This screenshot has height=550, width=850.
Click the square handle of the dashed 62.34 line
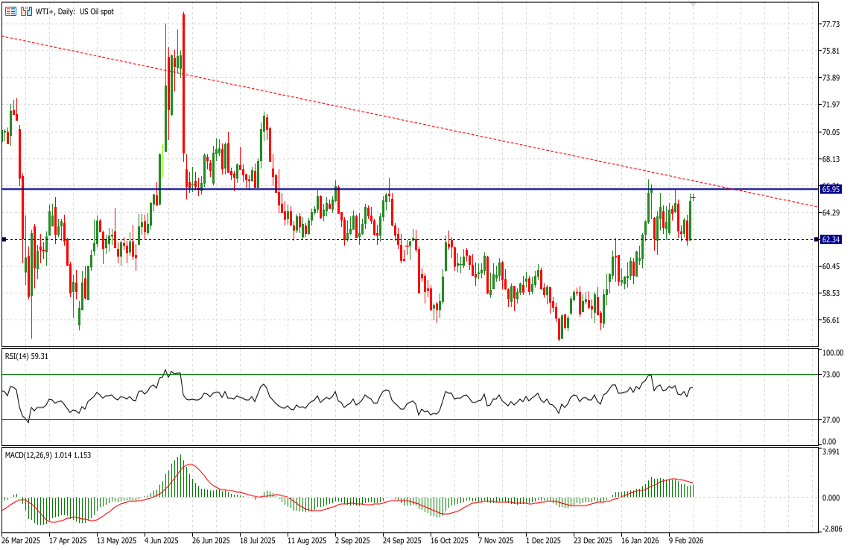pyautogui.click(x=5, y=239)
